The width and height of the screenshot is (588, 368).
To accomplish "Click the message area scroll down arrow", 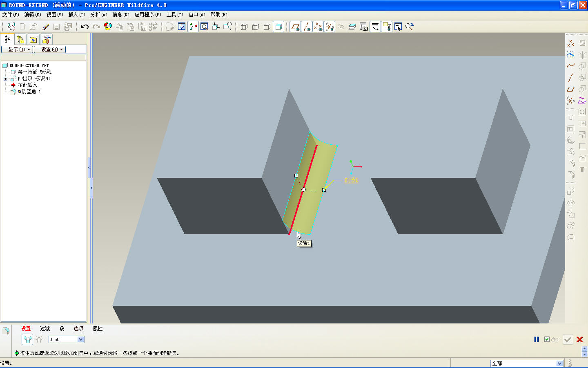I will (584, 355).
